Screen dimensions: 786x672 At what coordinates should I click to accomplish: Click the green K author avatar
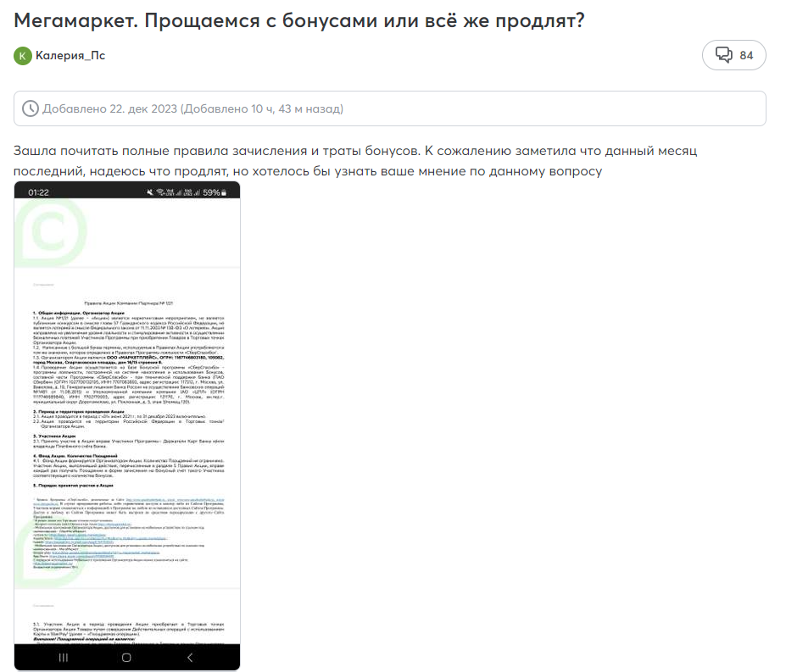(23, 56)
